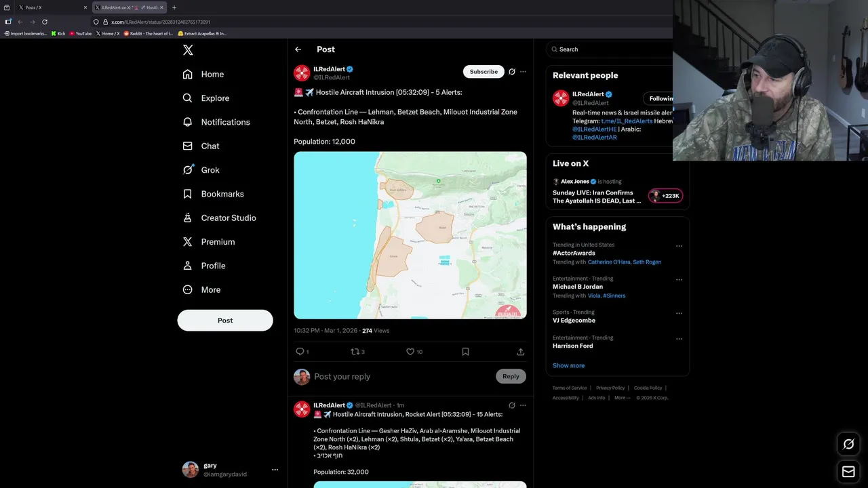Click the Following button for ILRedAlert
The image size is (868, 488).
point(658,99)
